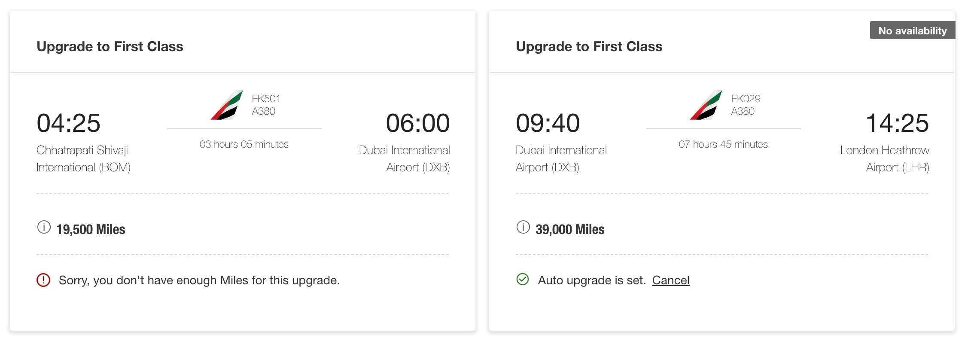Select the EK501 flight number
The width and height of the screenshot is (980, 359).
[x=266, y=99]
